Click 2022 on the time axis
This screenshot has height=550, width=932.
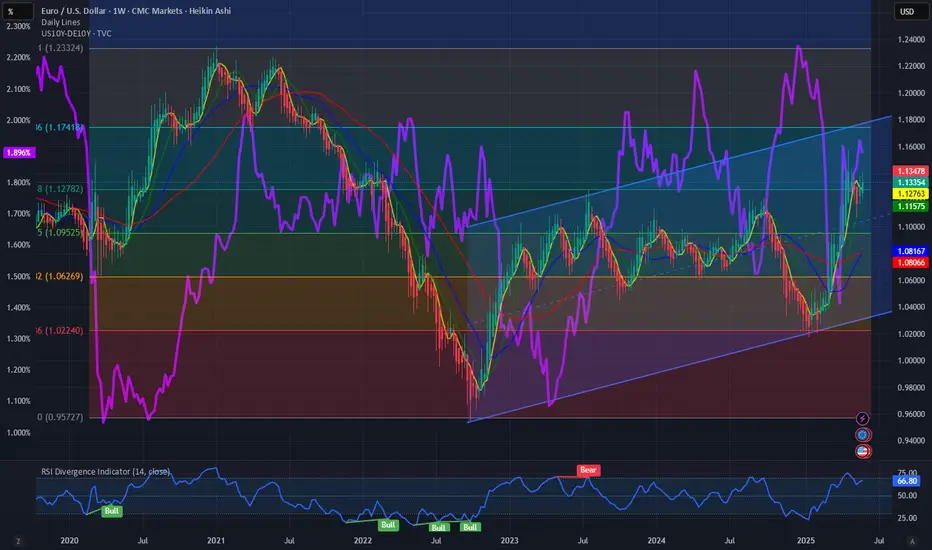(363, 540)
